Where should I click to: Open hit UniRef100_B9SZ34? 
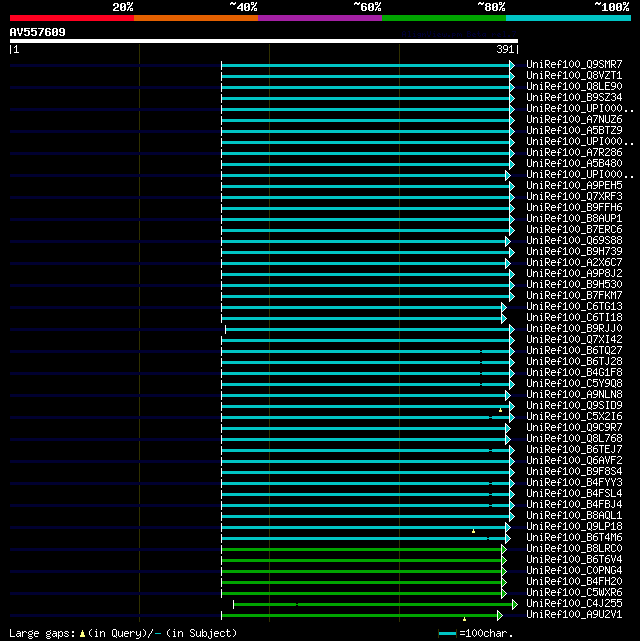pyautogui.click(x=574, y=98)
